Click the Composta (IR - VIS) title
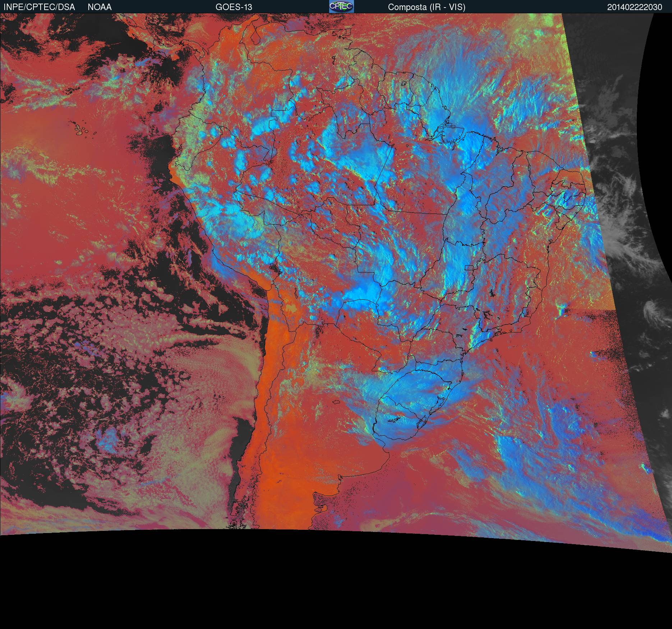The width and height of the screenshot is (672, 629). 427,7
